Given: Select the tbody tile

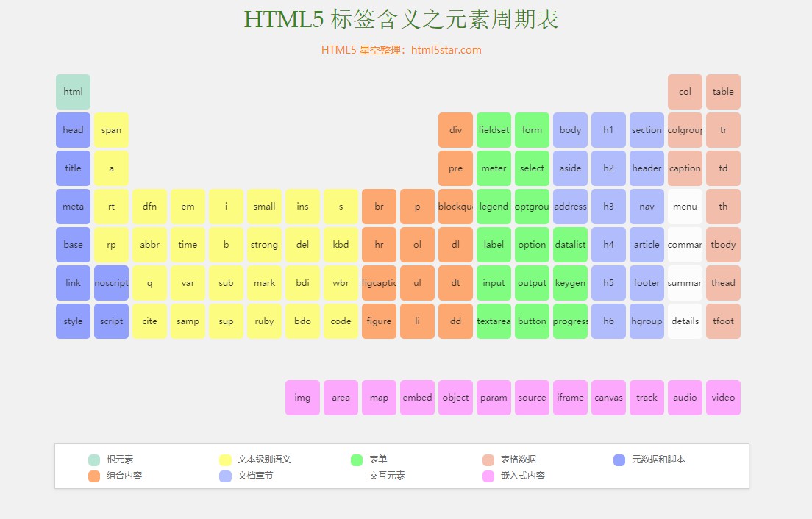Looking at the screenshot, I should click(724, 245).
